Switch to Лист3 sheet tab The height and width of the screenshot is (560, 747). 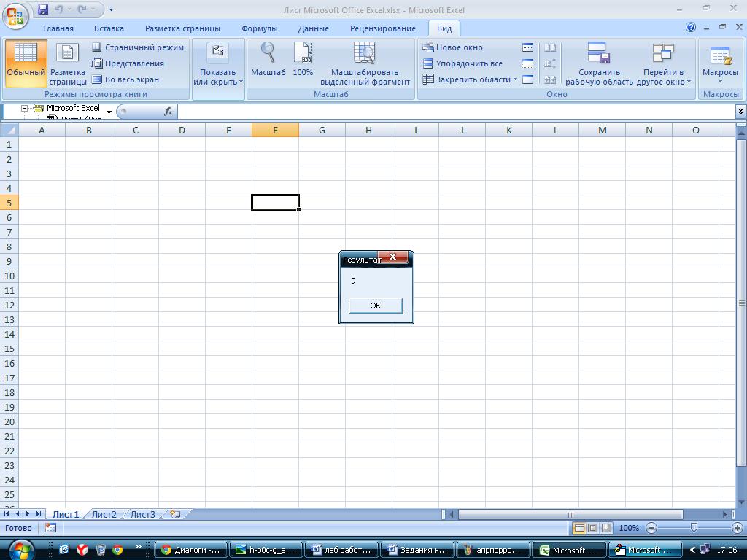pyautogui.click(x=142, y=514)
